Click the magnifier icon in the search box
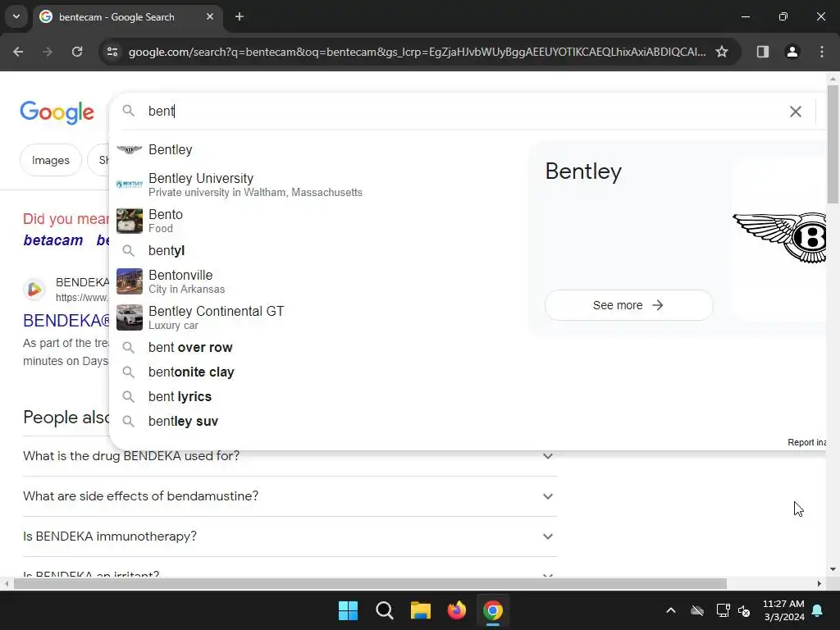This screenshot has width=840, height=630. point(129,111)
